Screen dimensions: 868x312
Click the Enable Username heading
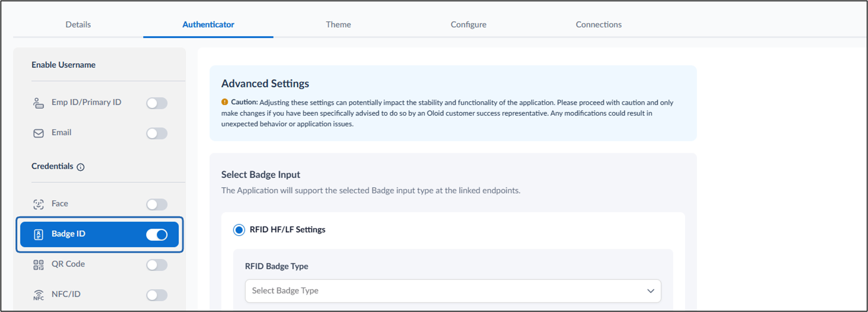64,65
